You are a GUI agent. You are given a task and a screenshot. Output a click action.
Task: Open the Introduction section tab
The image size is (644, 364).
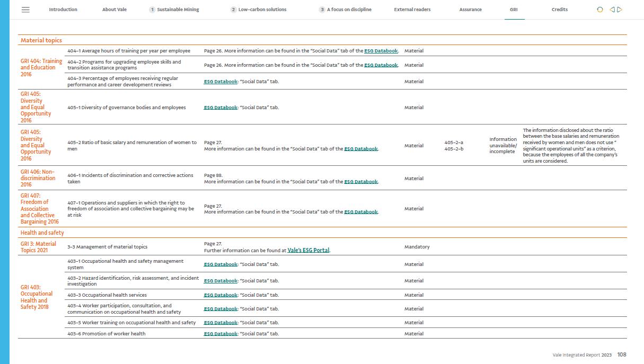(63, 10)
